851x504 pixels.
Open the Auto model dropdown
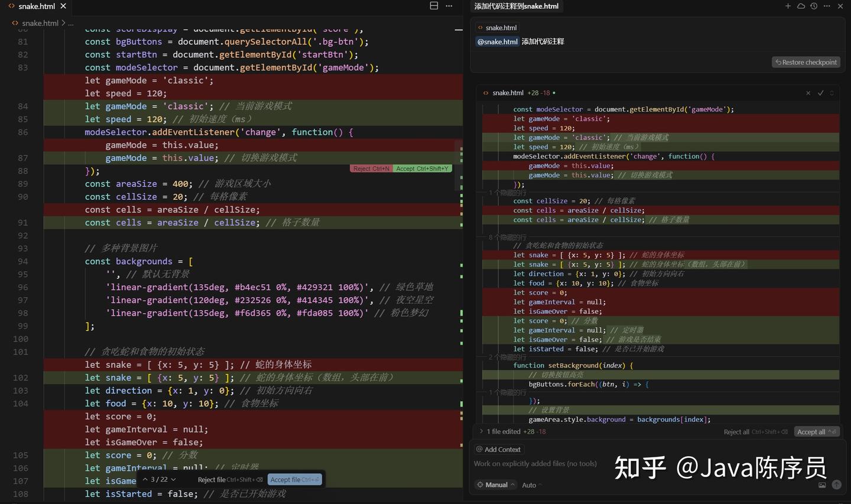click(x=532, y=485)
